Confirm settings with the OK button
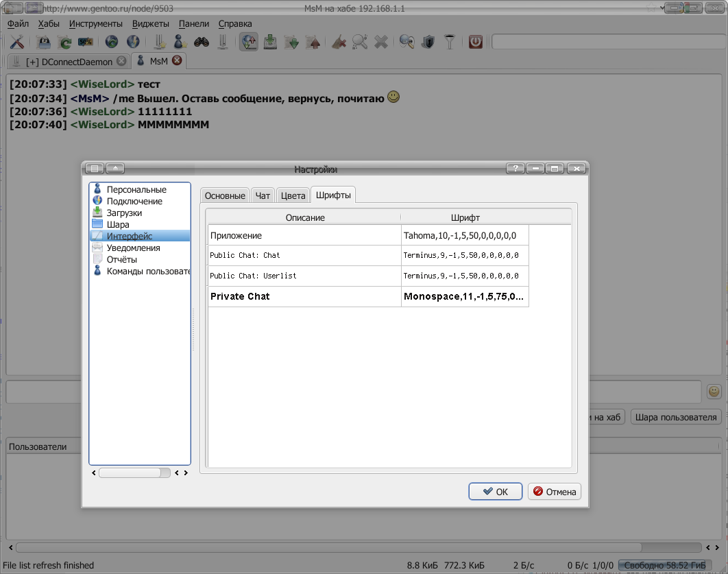This screenshot has height=574, width=728. point(496,491)
